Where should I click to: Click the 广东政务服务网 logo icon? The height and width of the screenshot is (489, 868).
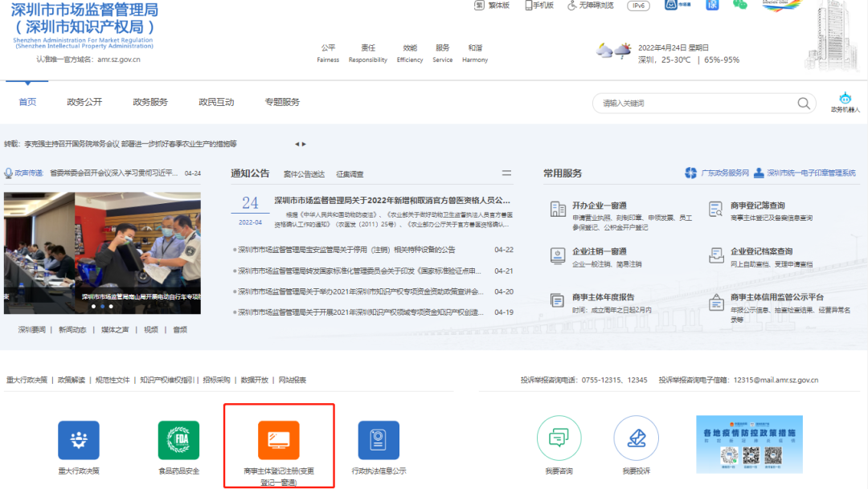click(690, 173)
